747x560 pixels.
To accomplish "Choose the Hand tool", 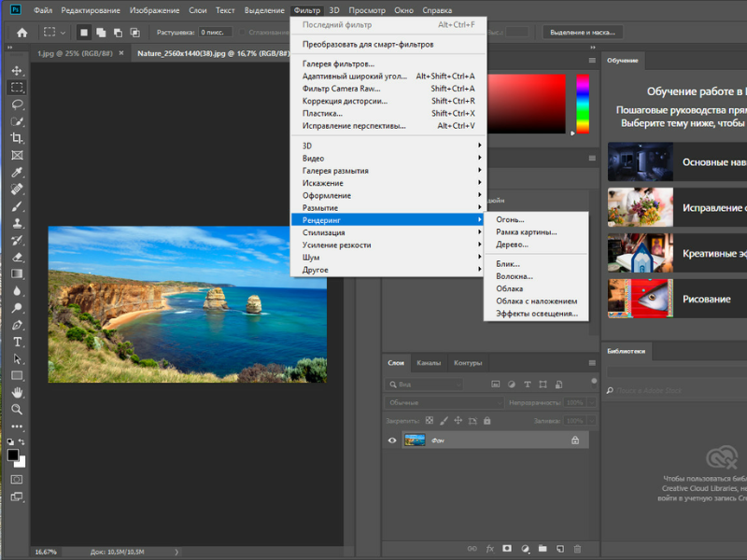I will pyautogui.click(x=17, y=392).
